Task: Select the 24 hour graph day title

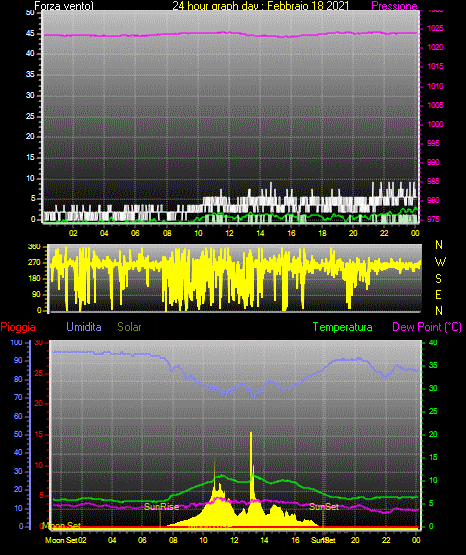Action: [x=261, y=6]
